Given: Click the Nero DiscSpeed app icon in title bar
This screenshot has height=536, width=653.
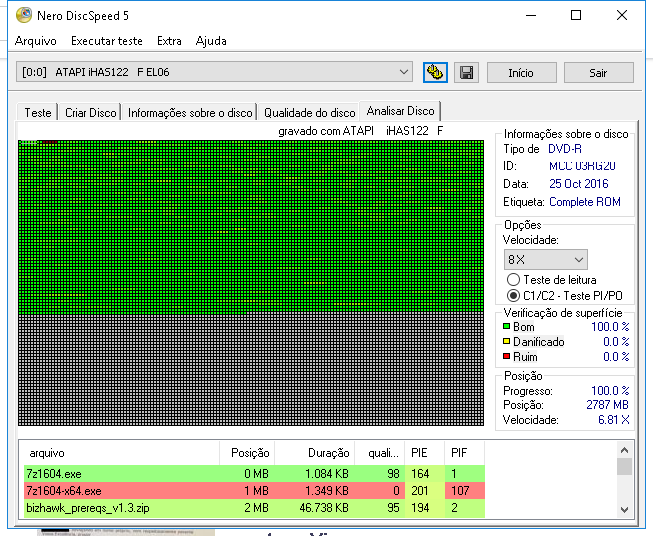Looking at the screenshot, I should (x=24, y=15).
